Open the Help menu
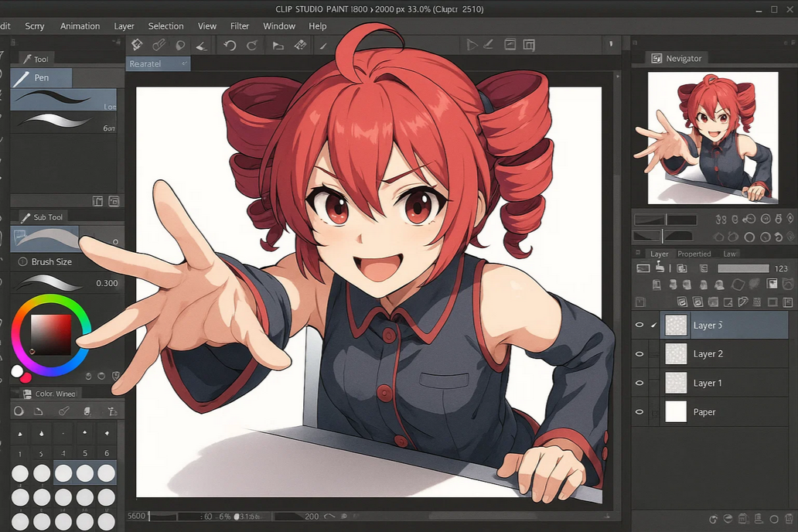798x532 pixels. pos(318,26)
